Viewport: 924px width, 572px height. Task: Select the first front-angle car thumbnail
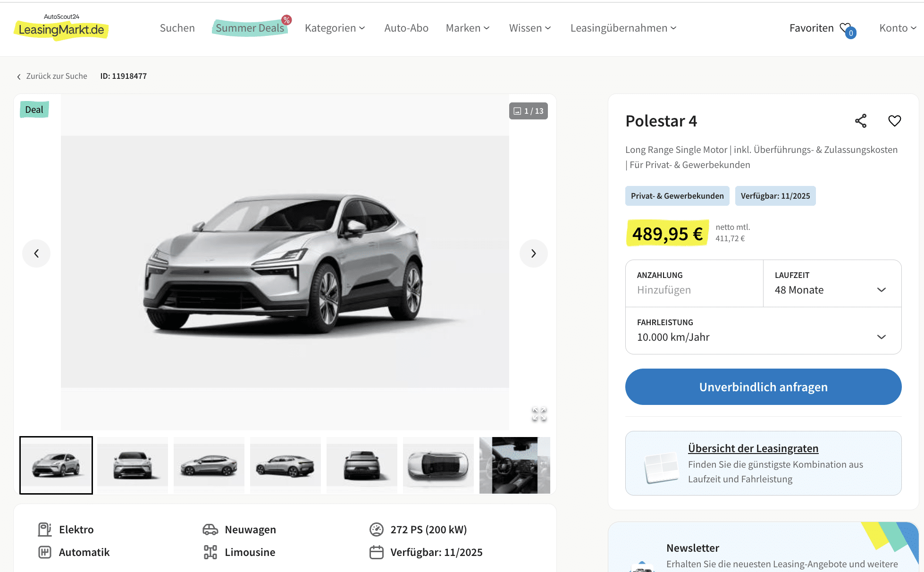(56, 465)
